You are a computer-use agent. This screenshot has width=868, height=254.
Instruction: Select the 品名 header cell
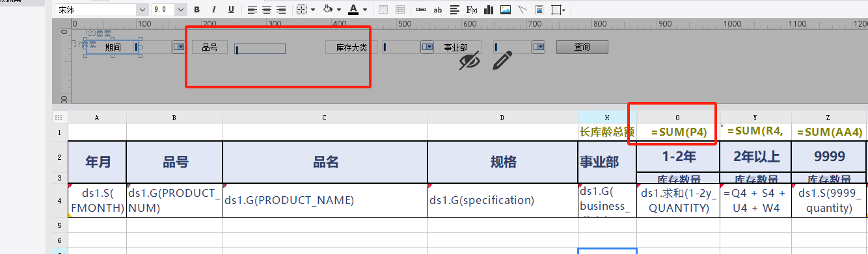pyautogui.click(x=325, y=162)
